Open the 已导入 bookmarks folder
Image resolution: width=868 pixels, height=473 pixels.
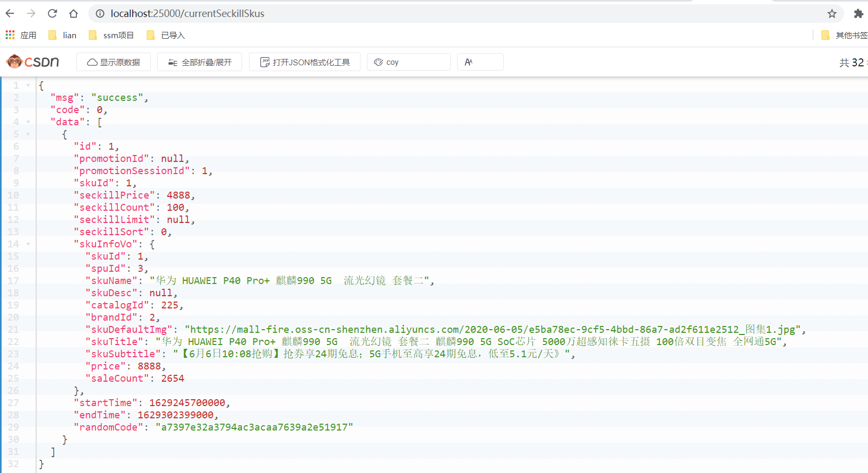point(166,35)
